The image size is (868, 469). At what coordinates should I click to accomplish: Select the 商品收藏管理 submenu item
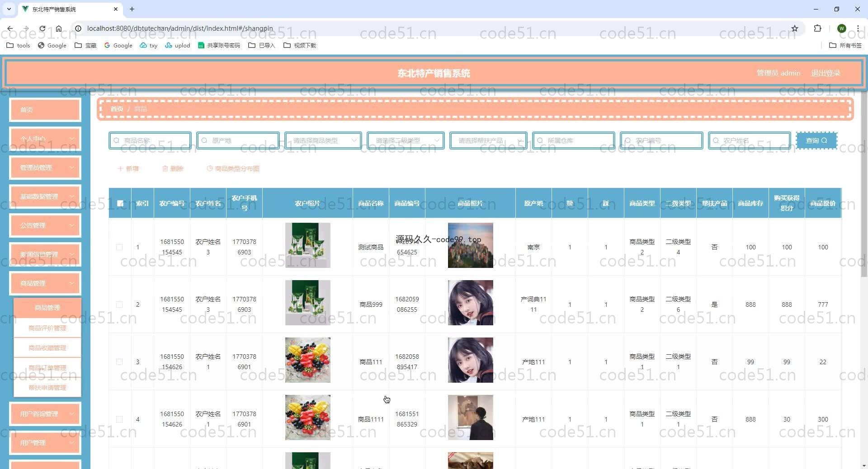47,348
